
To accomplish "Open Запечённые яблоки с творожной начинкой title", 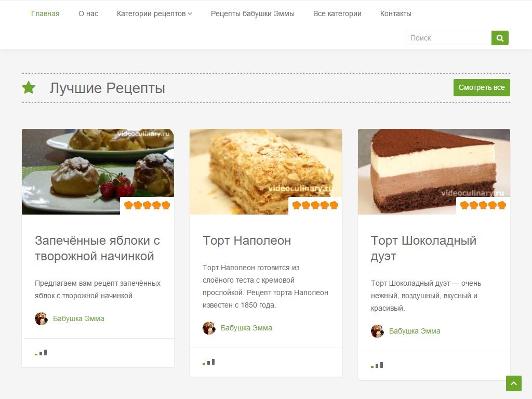I will [97, 248].
